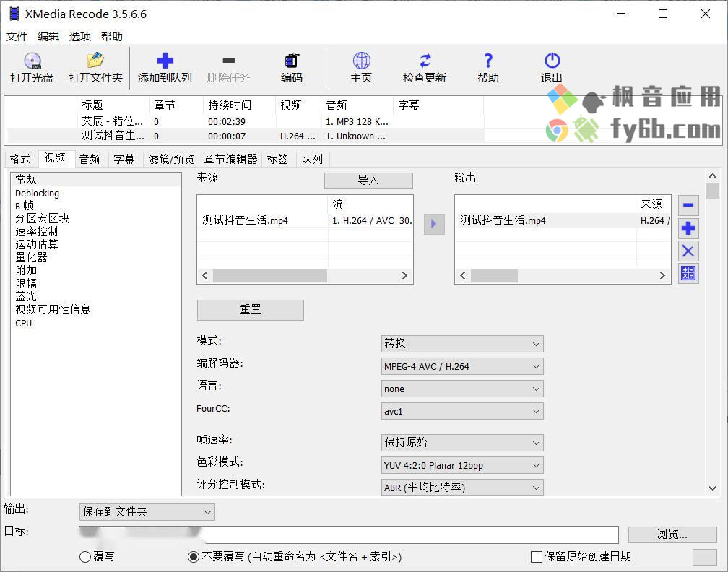Select the 测试抖音生... file row
Viewport: 728px width, 572px height.
click(x=246, y=136)
